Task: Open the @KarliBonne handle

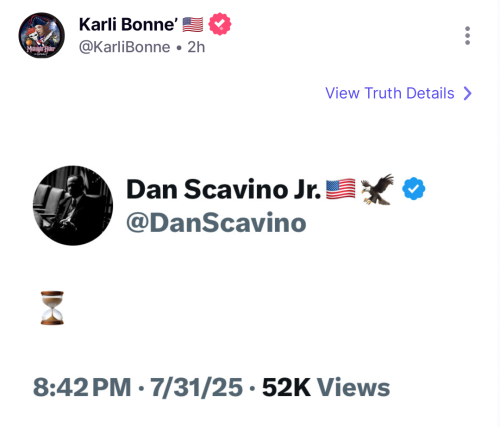Action: click(124, 47)
